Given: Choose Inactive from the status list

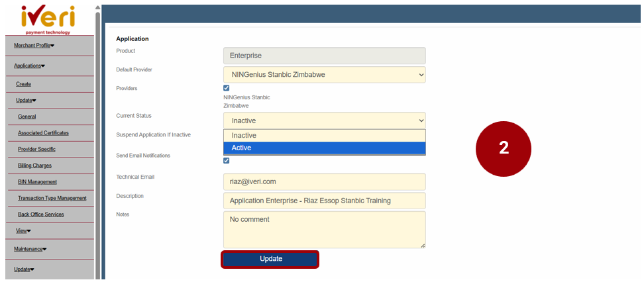Looking at the screenshot, I should tap(325, 136).
